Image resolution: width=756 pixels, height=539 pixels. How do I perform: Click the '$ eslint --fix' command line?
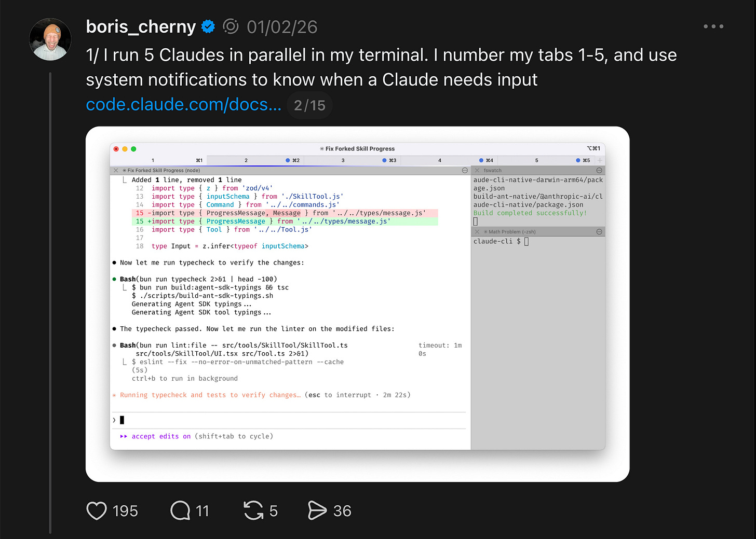coord(238,362)
